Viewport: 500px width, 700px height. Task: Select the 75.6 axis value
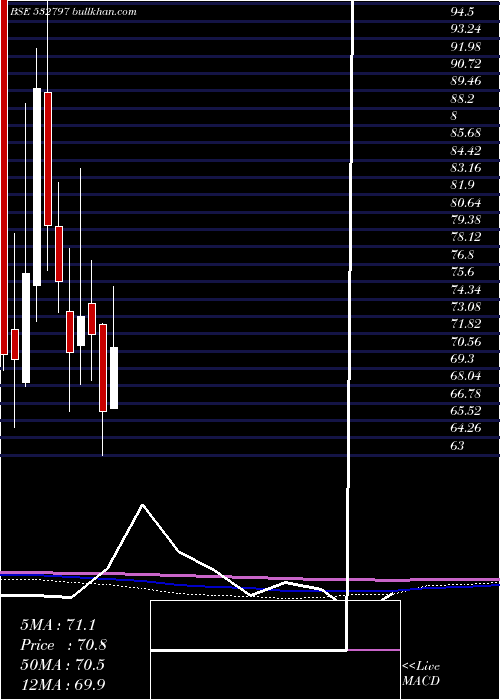pyautogui.click(x=462, y=272)
